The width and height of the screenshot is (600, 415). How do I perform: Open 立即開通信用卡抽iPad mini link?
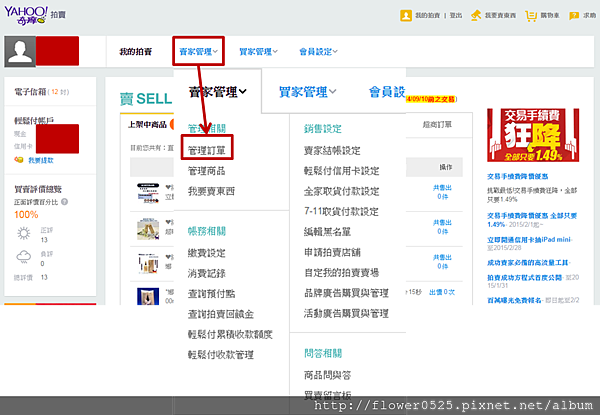tap(529, 240)
